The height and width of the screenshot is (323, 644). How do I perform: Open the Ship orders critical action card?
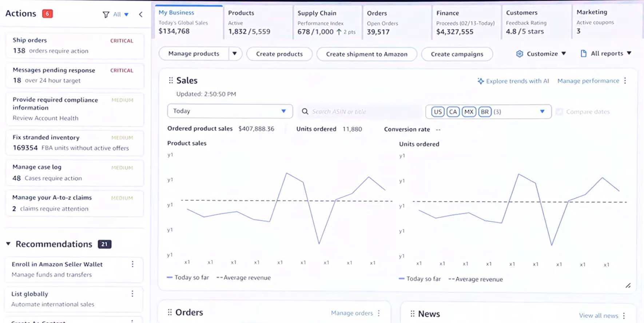(75, 46)
